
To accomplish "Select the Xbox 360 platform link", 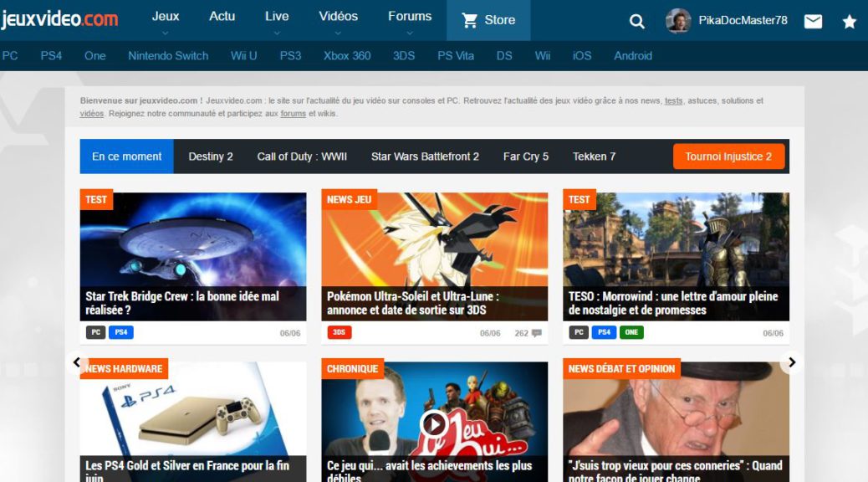I will [x=347, y=56].
